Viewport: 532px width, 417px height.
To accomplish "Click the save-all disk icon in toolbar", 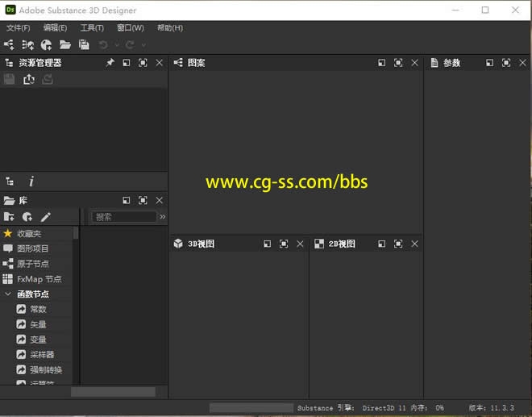I will pos(84,45).
